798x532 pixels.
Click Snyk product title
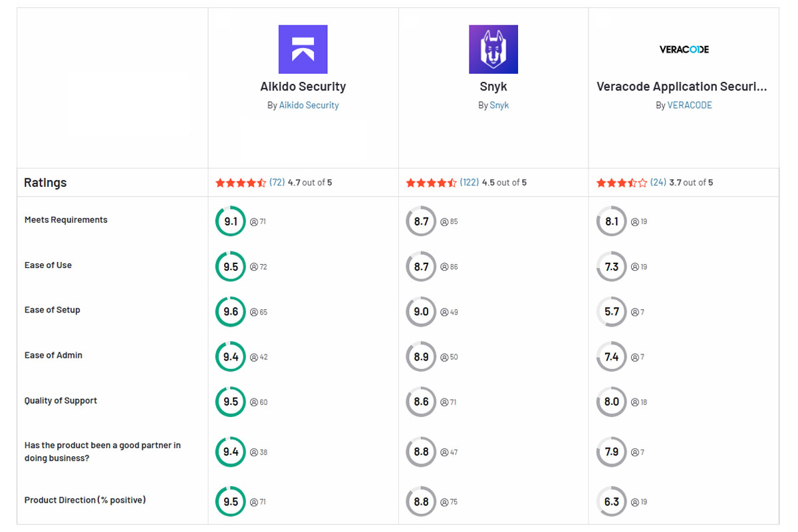(493, 86)
